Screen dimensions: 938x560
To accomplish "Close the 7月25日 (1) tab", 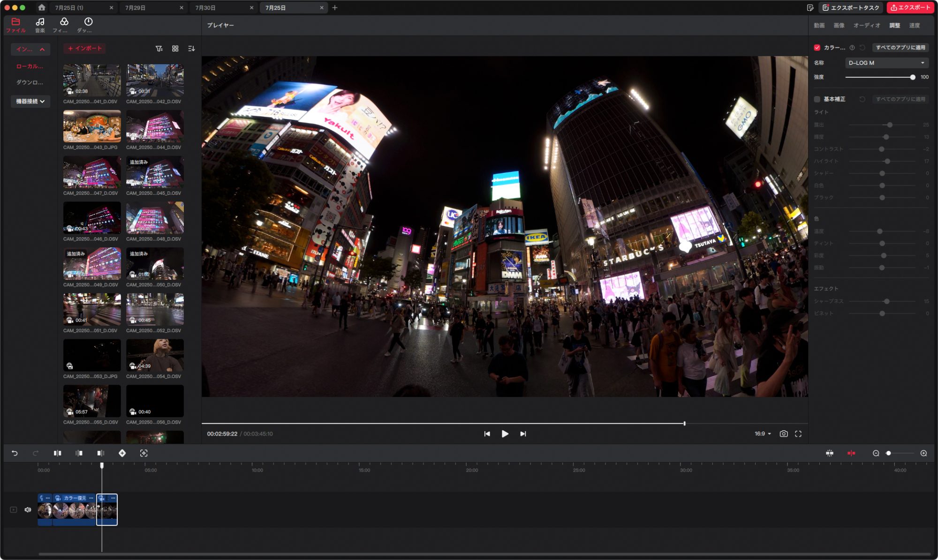I will (x=111, y=7).
